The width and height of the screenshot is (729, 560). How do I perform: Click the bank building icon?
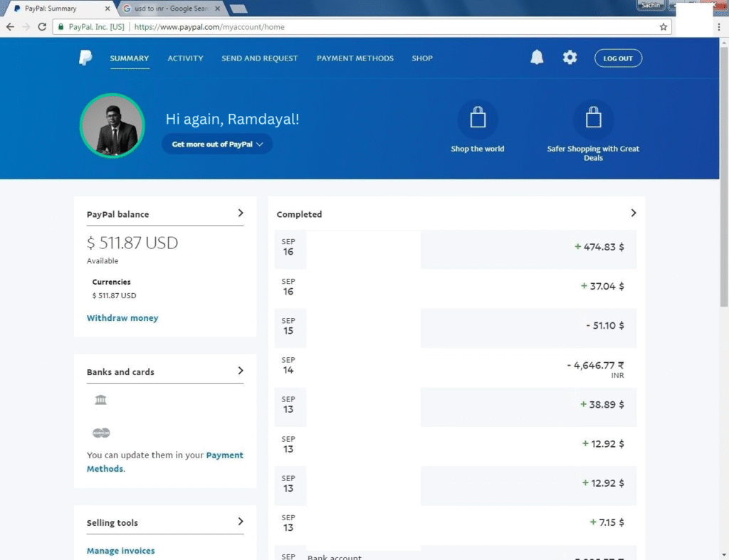pos(100,400)
